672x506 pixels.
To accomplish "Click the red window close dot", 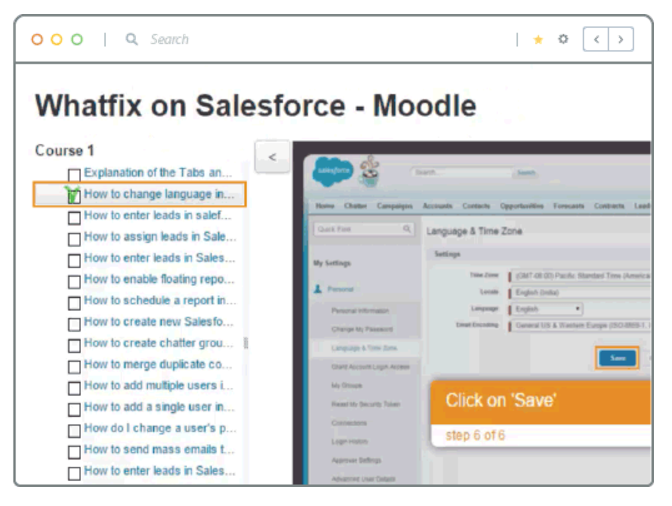I will 37,39.
